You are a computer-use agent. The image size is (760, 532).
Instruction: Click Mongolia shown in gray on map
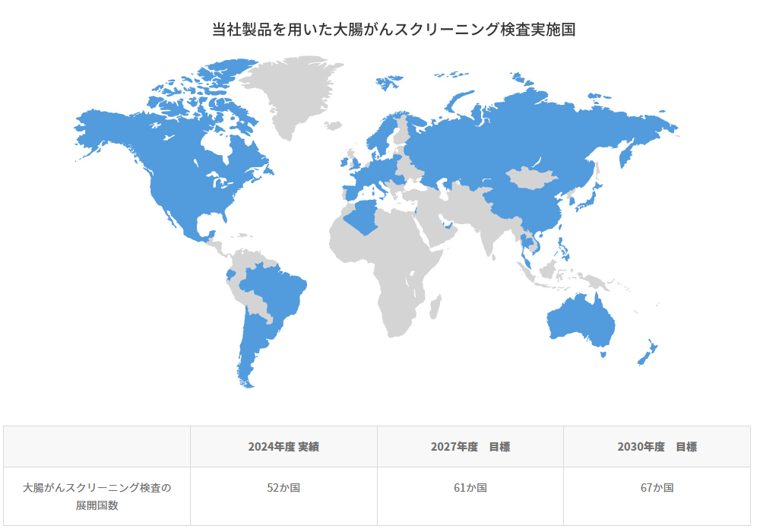(x=531, y=178)
